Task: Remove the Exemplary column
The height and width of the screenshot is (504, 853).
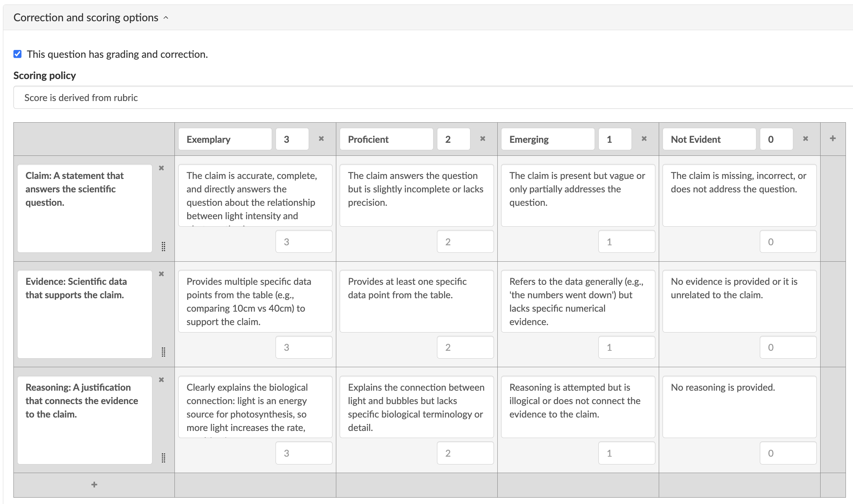Action: click(321, 139)
